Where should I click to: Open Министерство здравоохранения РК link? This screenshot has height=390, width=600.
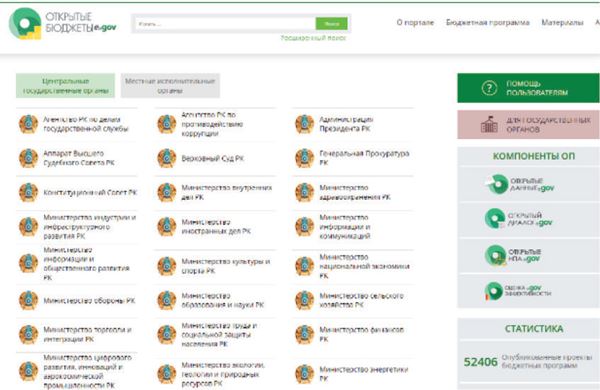(x=355, y=193)
